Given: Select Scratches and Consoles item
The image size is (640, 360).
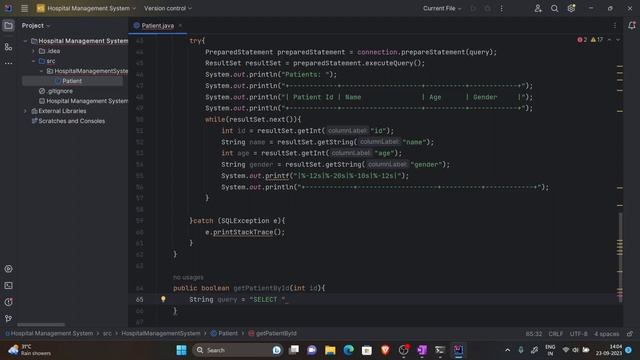Looking at the screenshot, I should click(x=68, y=121).
